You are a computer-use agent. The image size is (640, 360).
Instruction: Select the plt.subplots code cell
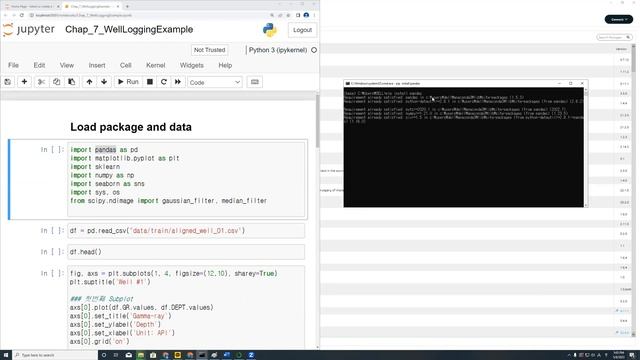[x=186, y=307]
